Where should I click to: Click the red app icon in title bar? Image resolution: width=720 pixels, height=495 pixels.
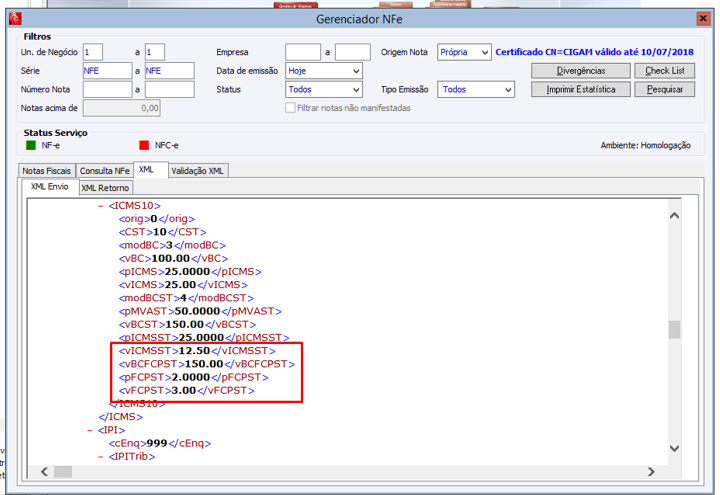tap(15, 19)
